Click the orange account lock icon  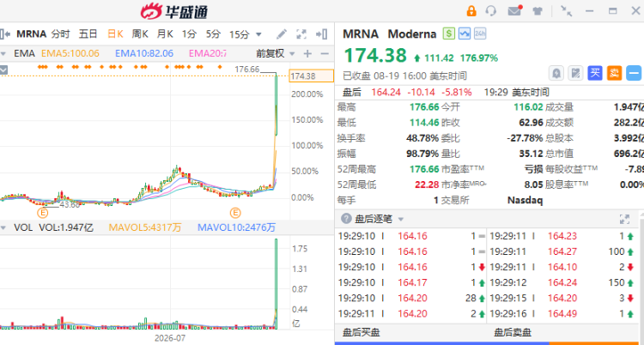471,10
